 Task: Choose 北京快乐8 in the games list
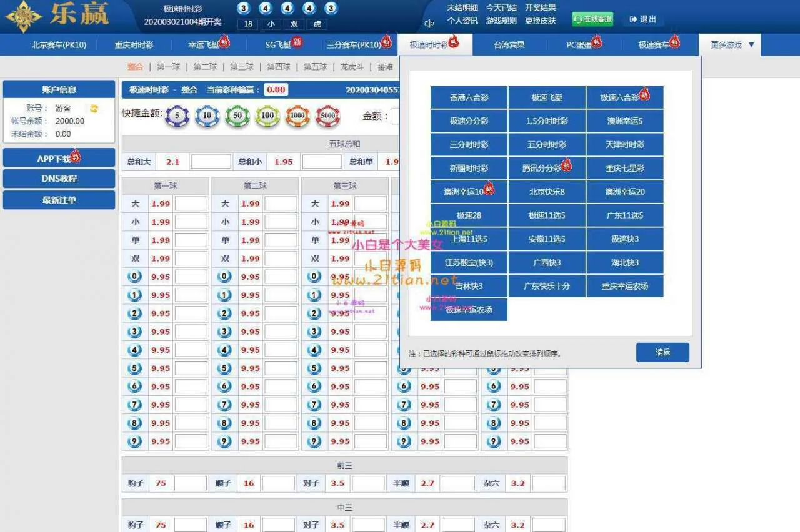click(547, 192)
